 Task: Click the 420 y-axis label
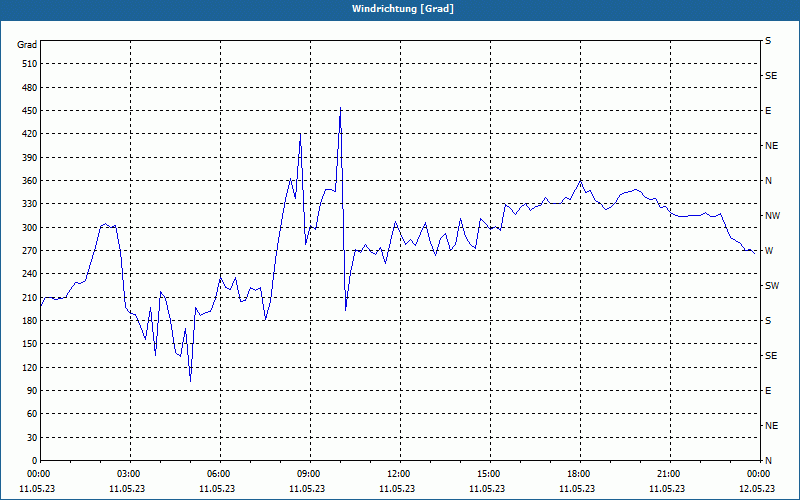[30, 134]
